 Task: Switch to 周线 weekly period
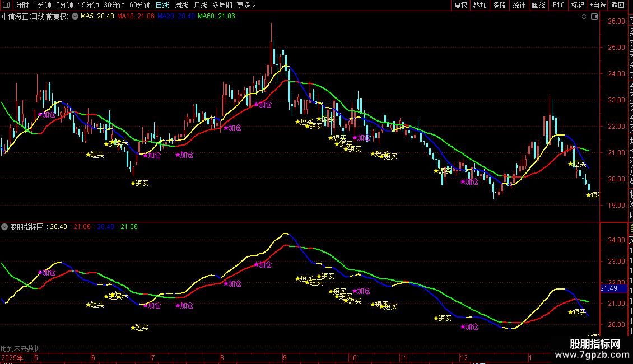(x=181, y=5)
